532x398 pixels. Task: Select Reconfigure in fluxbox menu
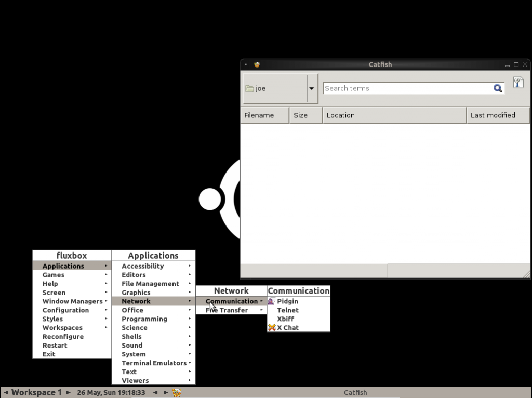coord(63,337)
